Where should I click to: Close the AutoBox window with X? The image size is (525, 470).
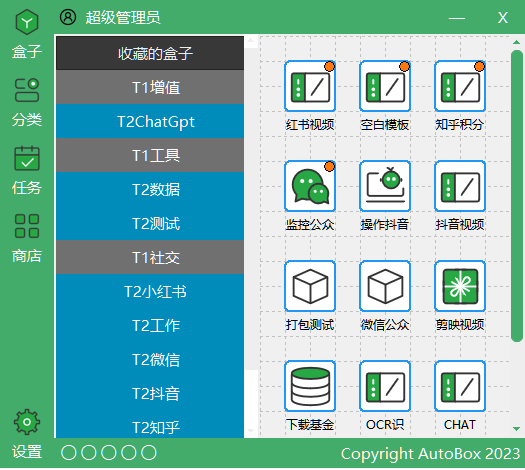pyautogui.click(x=503, y=18)
